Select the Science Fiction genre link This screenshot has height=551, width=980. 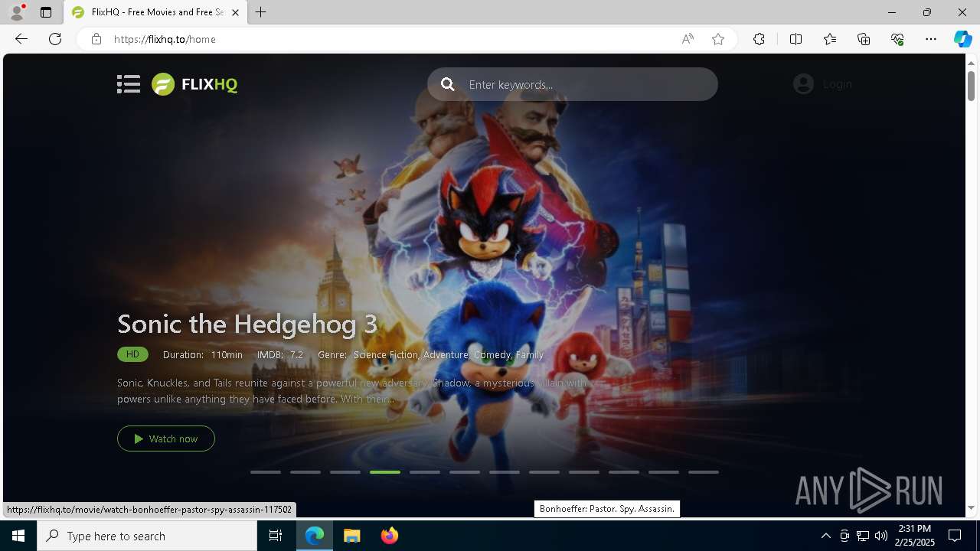click(x=386, y=355)
